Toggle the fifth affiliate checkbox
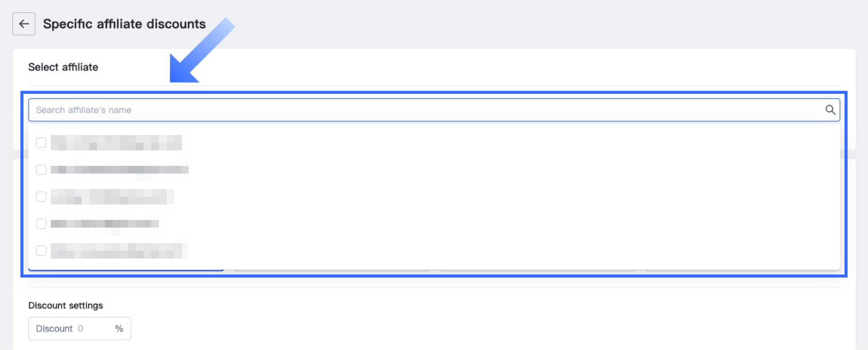The width and height of the screenshot is (868, 350). point(41,251)
